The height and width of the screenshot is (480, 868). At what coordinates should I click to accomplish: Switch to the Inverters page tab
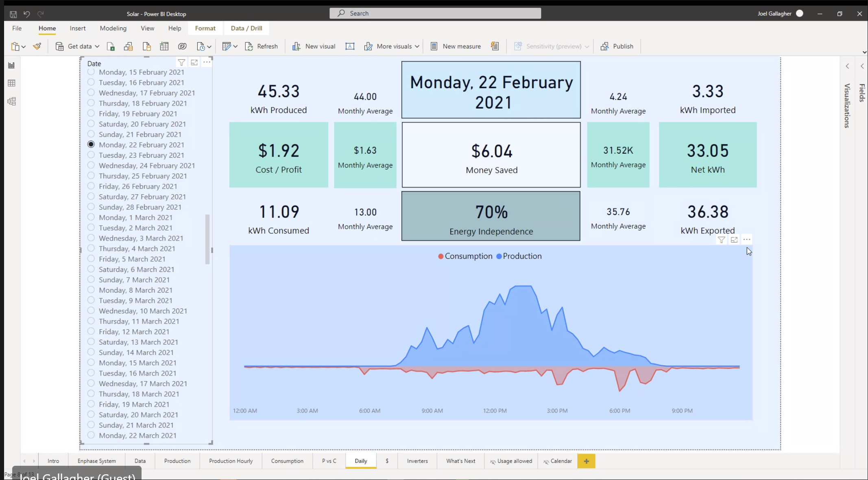click(x=417, y=461)
